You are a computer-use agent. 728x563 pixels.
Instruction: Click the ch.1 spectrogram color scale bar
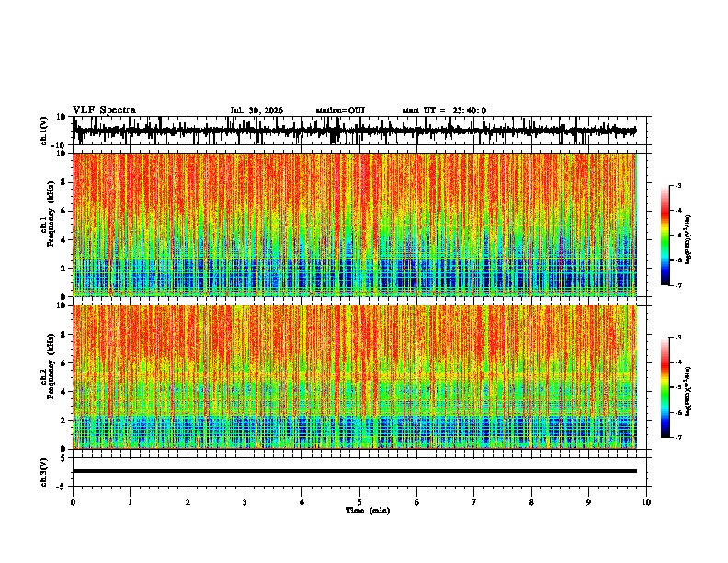click(665, 236)
